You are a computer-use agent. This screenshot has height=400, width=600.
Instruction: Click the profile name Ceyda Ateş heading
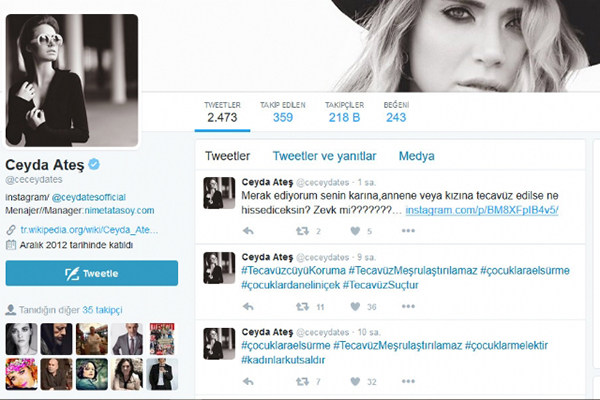[x=44, y=165]
